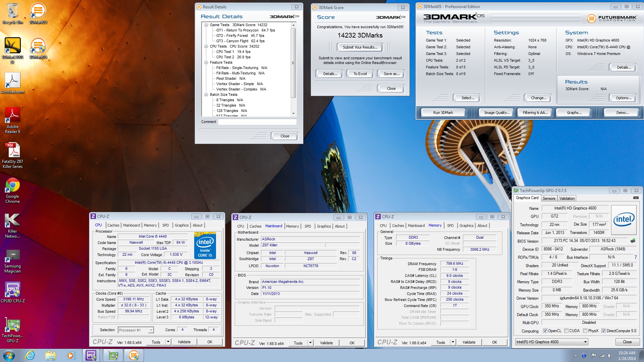The height and width of the screenshot is (362, 644).
Task: Click the Bus Interface question mark in GPU-Z
Action: (x=635, y=257)
